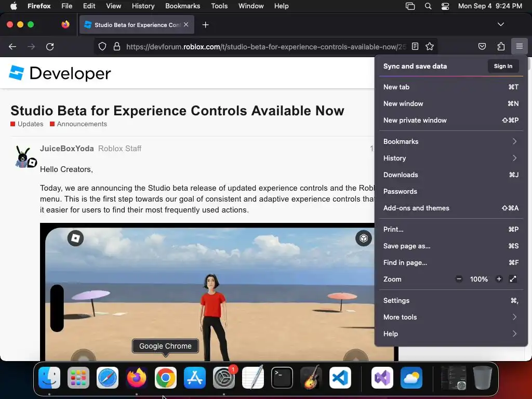Open a new tab with plus button
The height and width of the screenshot is (399, 532).
coord(205,25)
